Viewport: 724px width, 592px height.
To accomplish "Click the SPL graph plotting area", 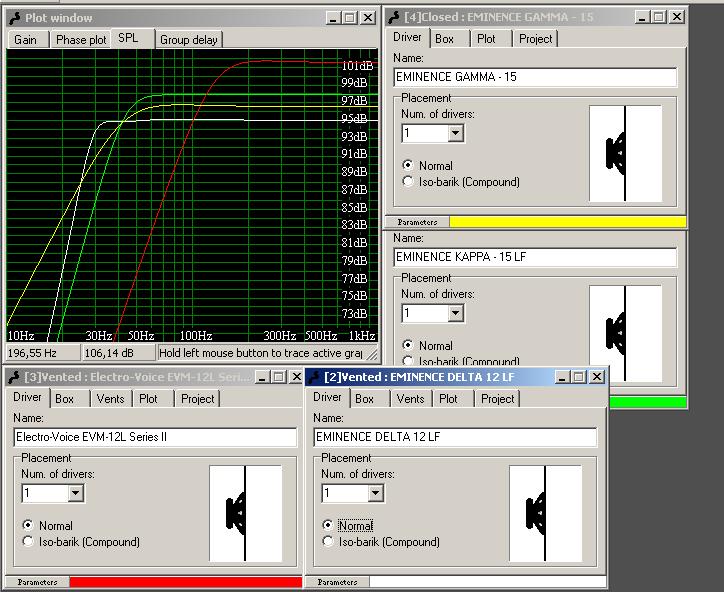I will [192, 195].
